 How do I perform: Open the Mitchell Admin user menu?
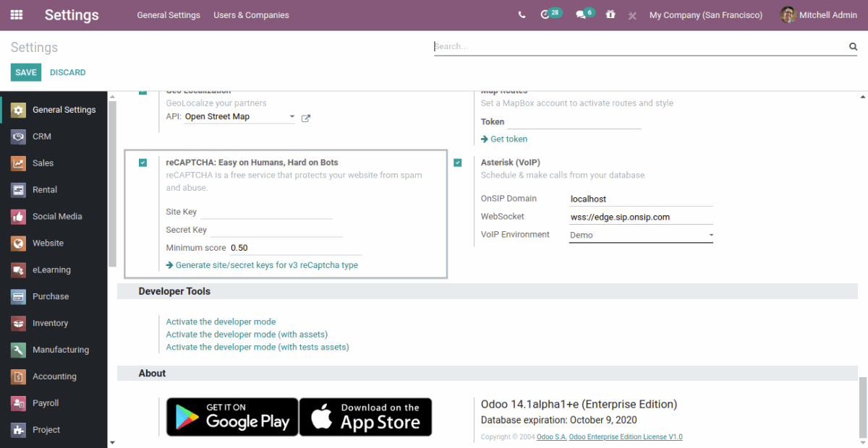(x=819, y=15)
